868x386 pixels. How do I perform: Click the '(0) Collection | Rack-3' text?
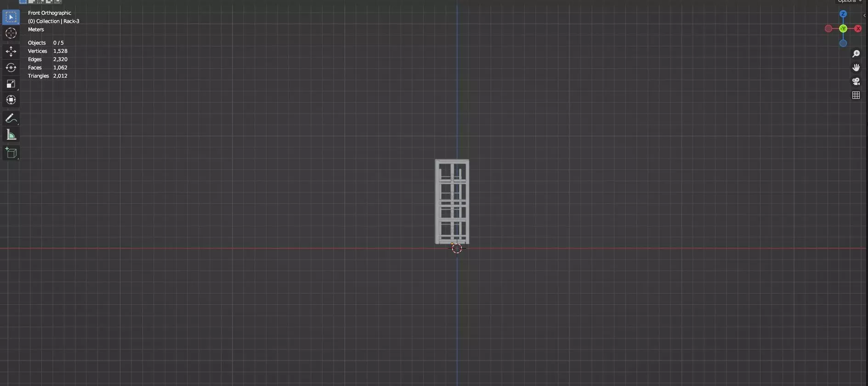[54, 21]
